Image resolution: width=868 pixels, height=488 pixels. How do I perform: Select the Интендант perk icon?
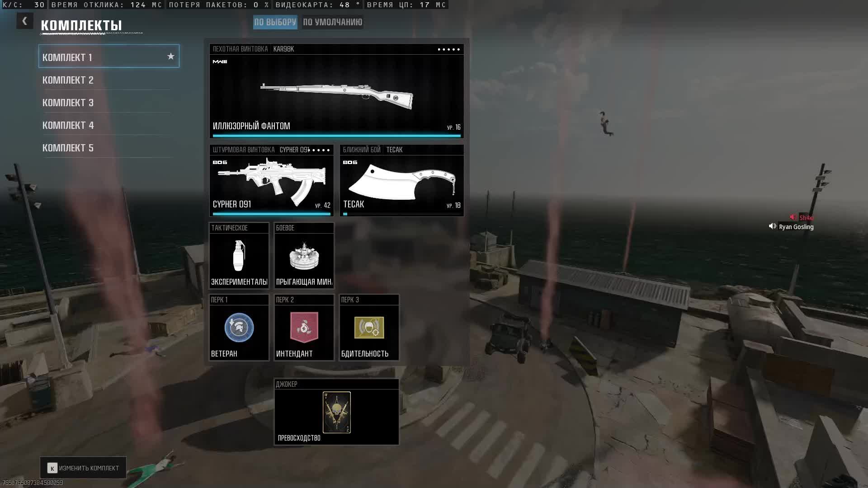tap(304, 328)
